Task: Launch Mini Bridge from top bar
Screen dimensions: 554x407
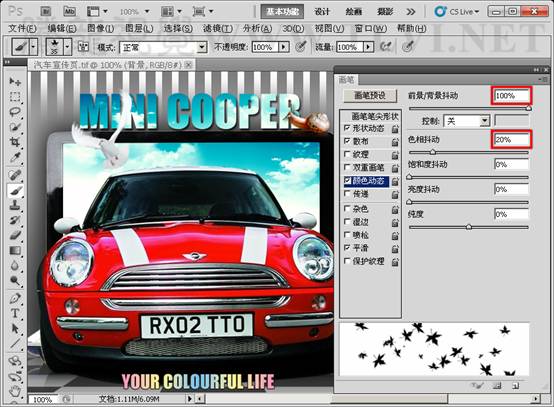Action: tap(69, 11)
